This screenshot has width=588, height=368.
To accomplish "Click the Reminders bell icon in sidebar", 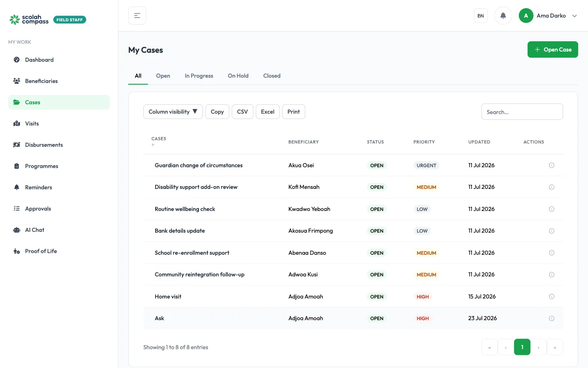I will [x=17, y=187].
